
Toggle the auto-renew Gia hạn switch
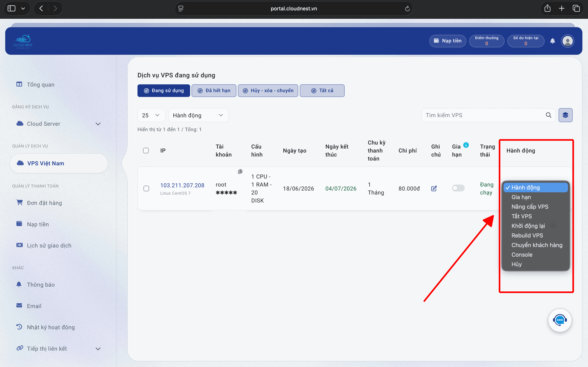tap(458, 188)
